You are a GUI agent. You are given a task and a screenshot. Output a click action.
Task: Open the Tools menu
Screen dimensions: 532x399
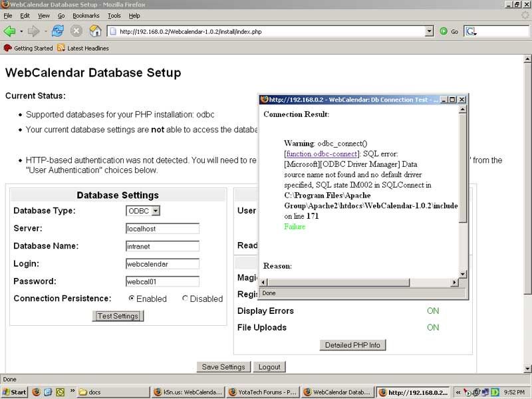click(114, 15)
